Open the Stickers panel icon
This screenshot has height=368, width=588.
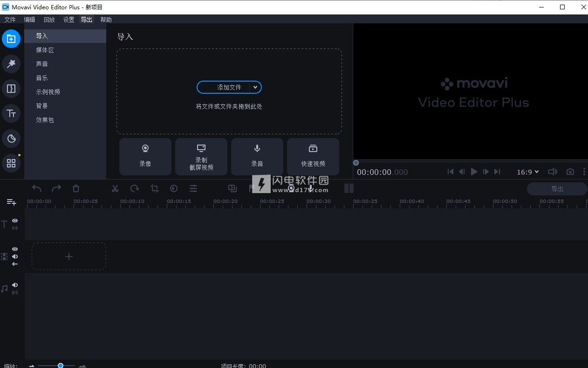pyautogui.click(x=11, y=139)
